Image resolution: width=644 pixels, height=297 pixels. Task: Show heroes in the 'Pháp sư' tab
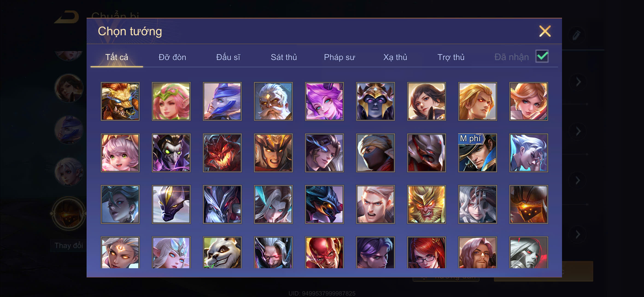pyautogui.click(x=339, y=57)
